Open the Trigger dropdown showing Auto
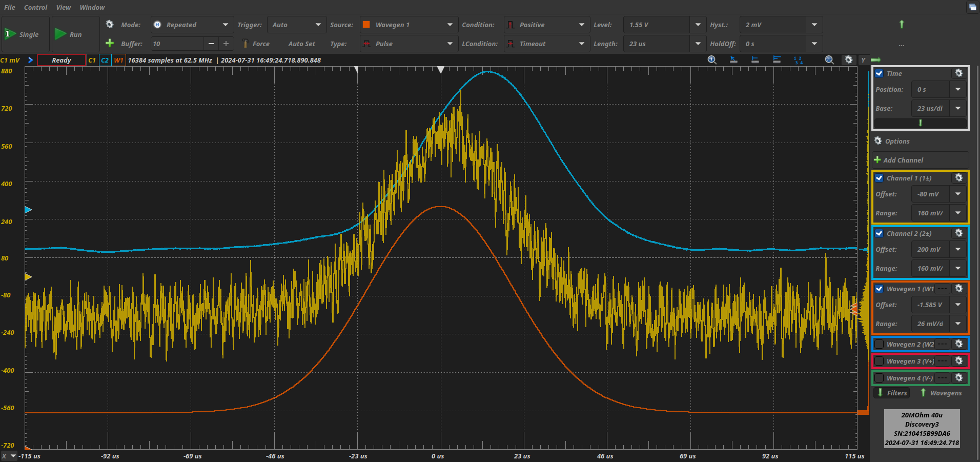This screenshot has height=462, width=980. coord(297,25)
